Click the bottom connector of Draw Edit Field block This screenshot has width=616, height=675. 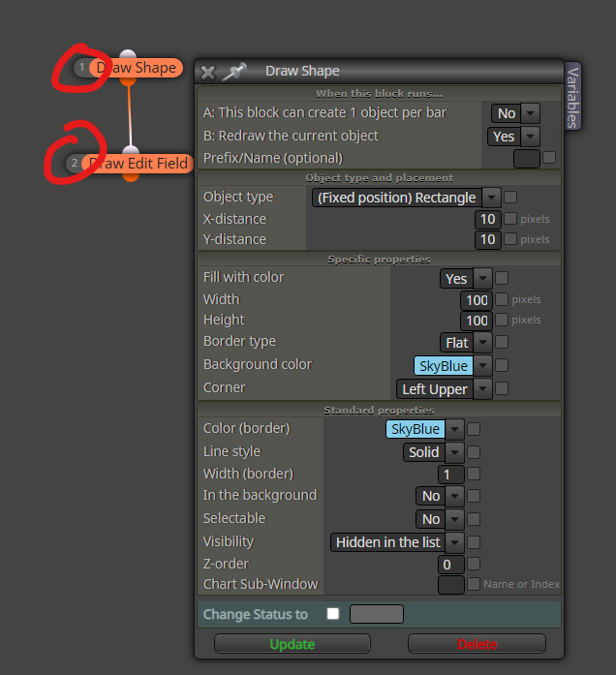(x=131, y=177)
